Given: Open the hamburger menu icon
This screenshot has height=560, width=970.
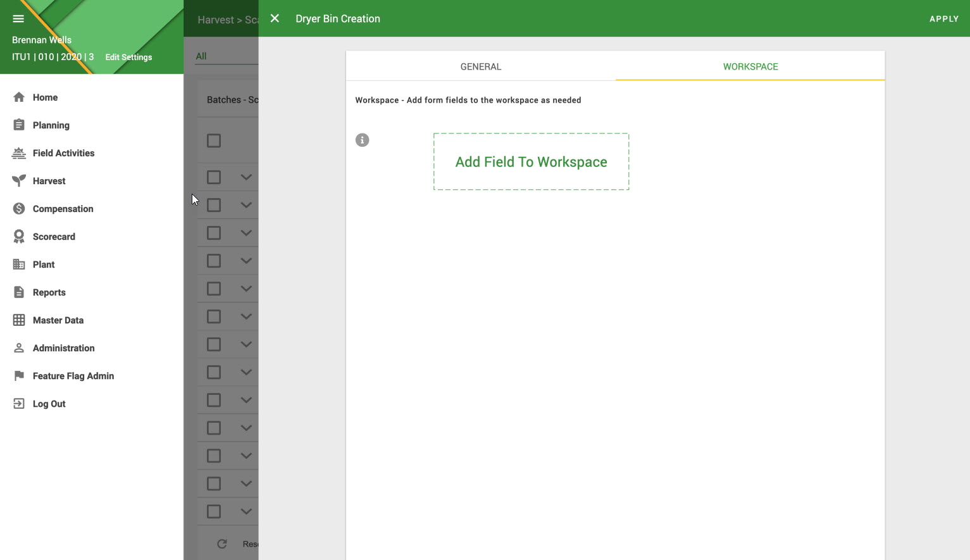Looking at the screenshot, I should click(18, 19).
